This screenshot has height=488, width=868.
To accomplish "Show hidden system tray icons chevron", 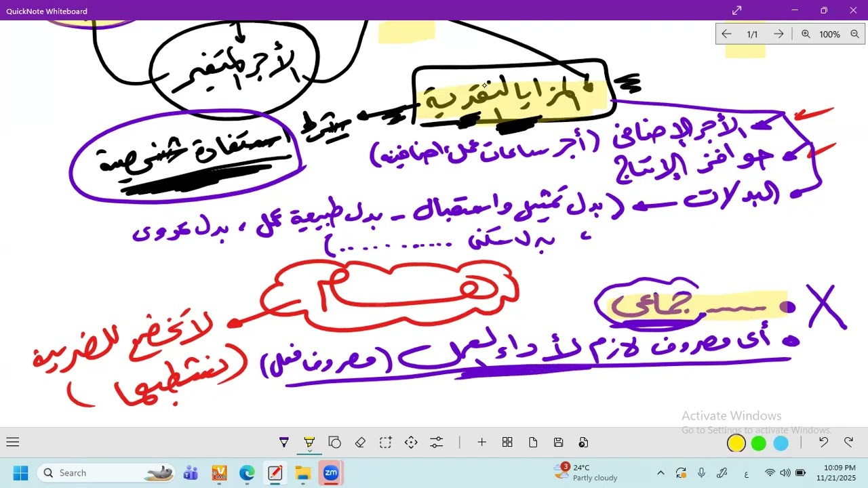I will 660,472.
